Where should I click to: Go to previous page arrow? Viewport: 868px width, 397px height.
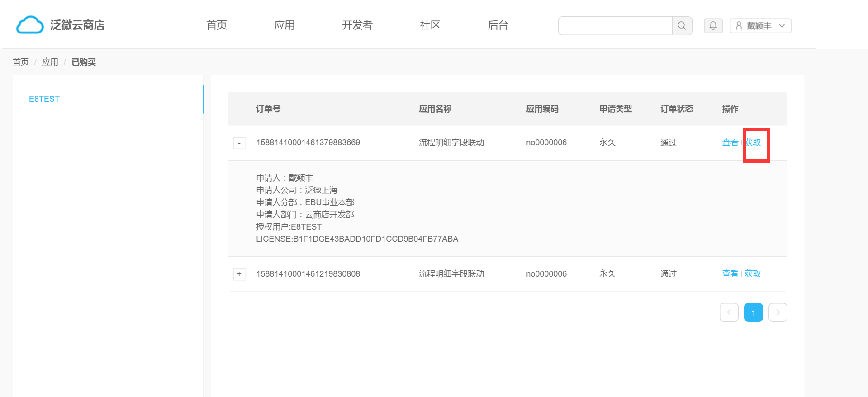click(729, 312)
